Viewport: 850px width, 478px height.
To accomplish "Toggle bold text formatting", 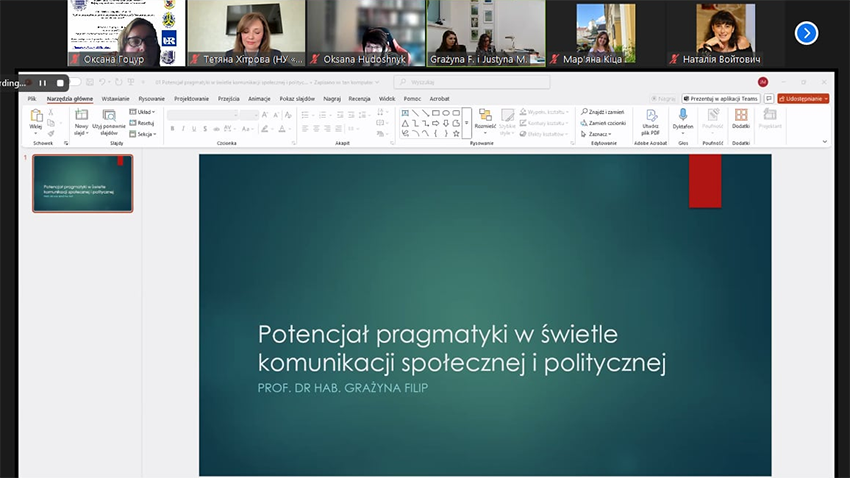I will (171, 129).
